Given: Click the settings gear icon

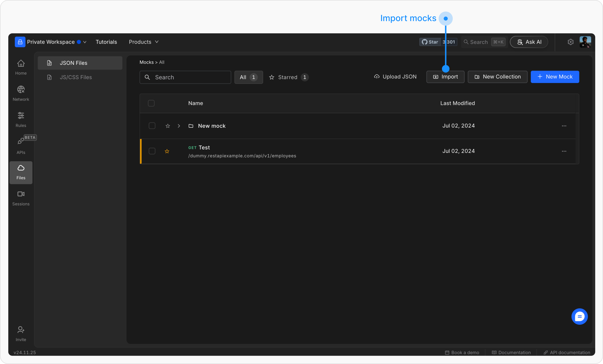Looking at the screenshot, I should click(x=571, y=42).
